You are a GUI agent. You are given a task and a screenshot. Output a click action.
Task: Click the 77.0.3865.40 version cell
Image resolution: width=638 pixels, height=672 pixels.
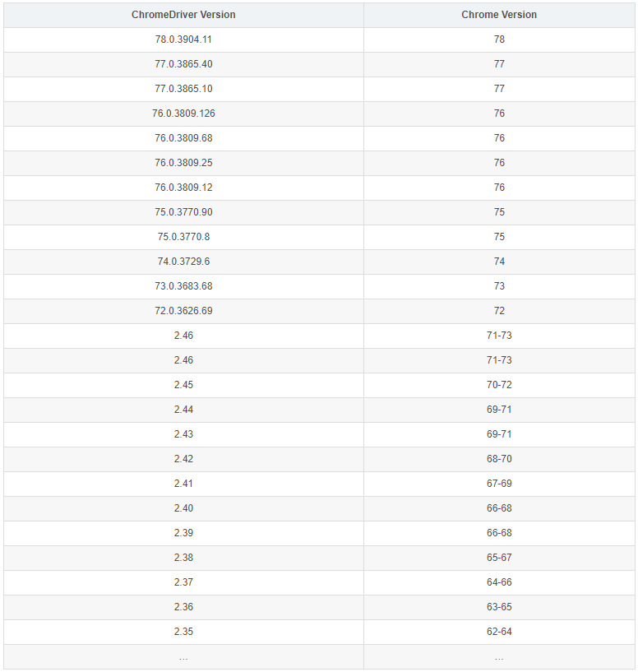(x=183, y=64)
